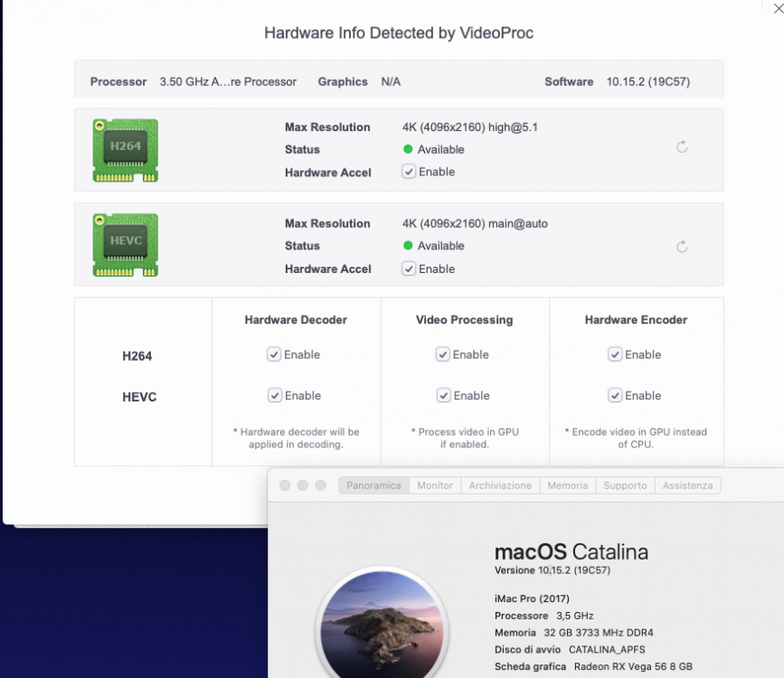This screenshot has width=784, height=678.
Task: Refresh the HEVC hardware status
Action: pos(682,247)
